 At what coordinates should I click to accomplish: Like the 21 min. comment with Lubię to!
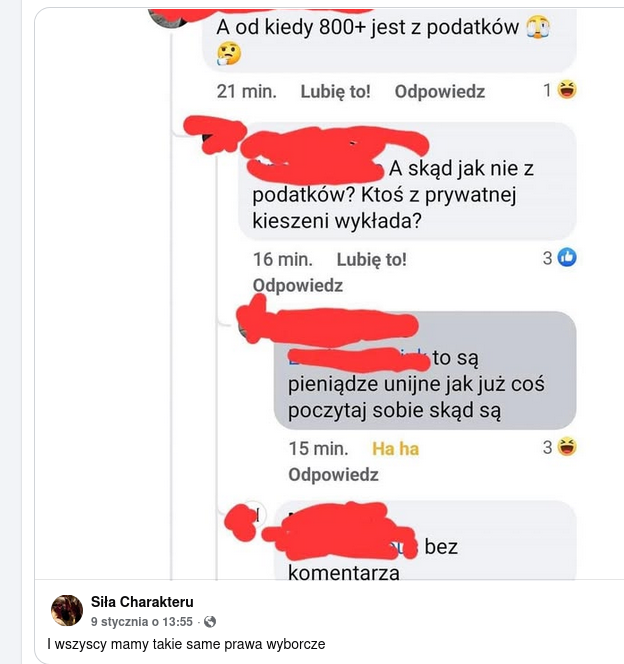(335, 91)
